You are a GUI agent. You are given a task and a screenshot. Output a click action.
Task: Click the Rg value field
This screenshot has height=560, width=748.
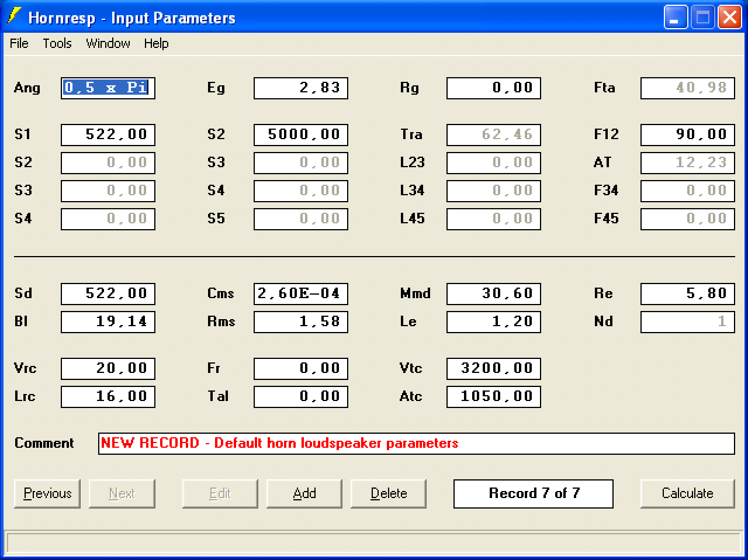click(494, 88)
